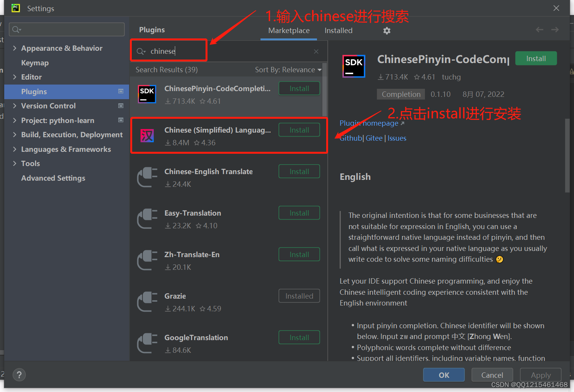Click the ChinesePinyin-CodeCom plugin title in details
574x392 pixels.
(443, 59)
